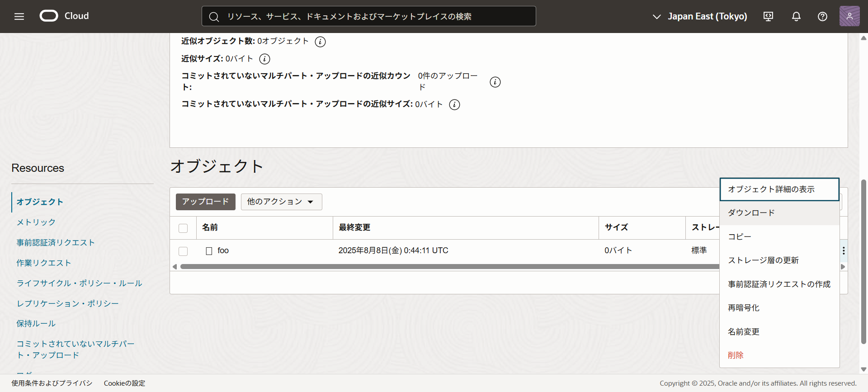Focus the resource and service search field
This screenshot has height=392, width=868.
pyautogui.click(x=369, y=16)
